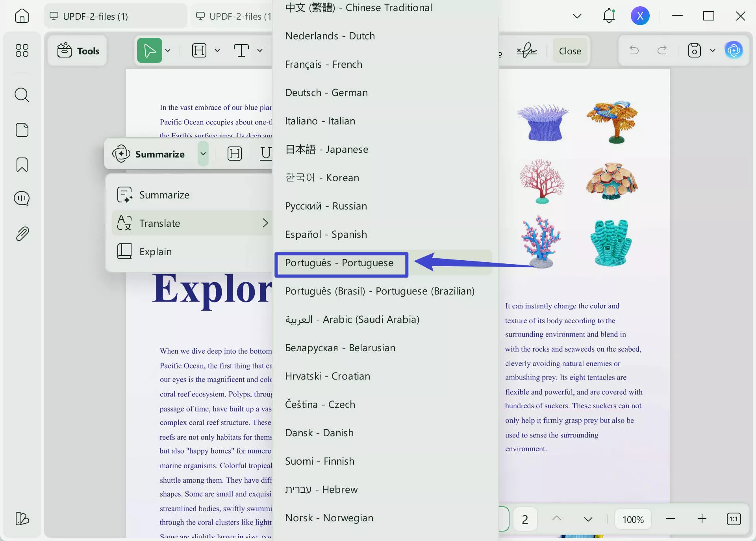The height and width of the screenshot is (541, 756).
Task: Click the undo arrow
Action: point(634,50)
